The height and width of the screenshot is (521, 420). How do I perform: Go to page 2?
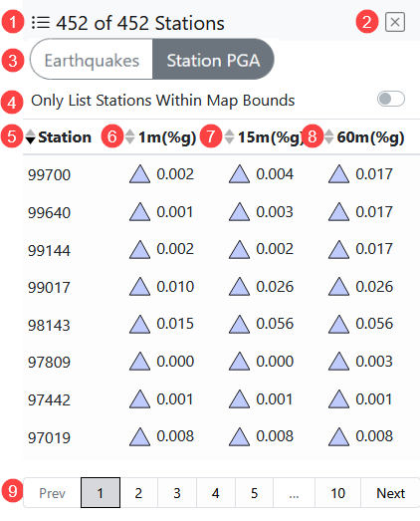[x=138, y=493]
